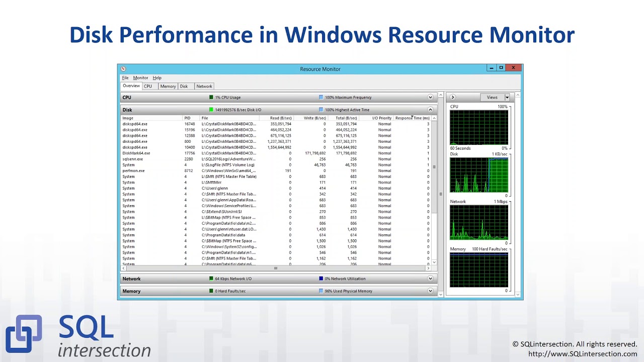Screen dimensions: 644x362
Task: Click the Disk activity graph
Action: (479, 175)
